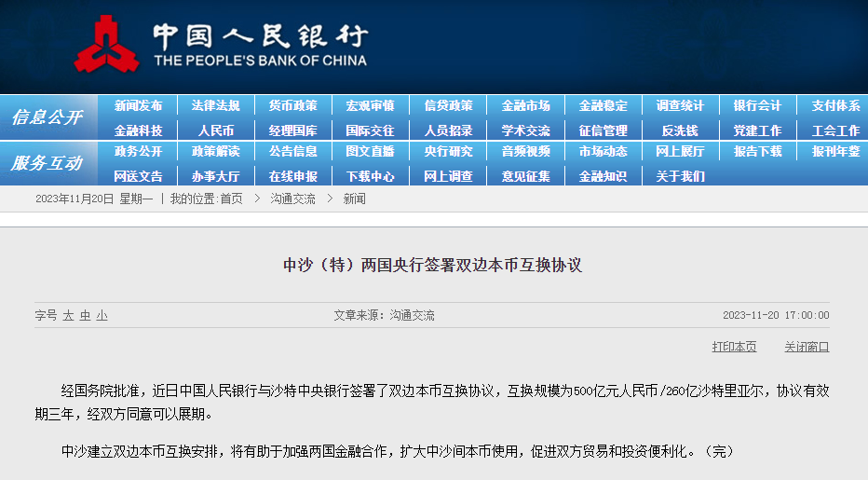
Task: Select 网上展厅 in navigation
Action: click(680, 151)
